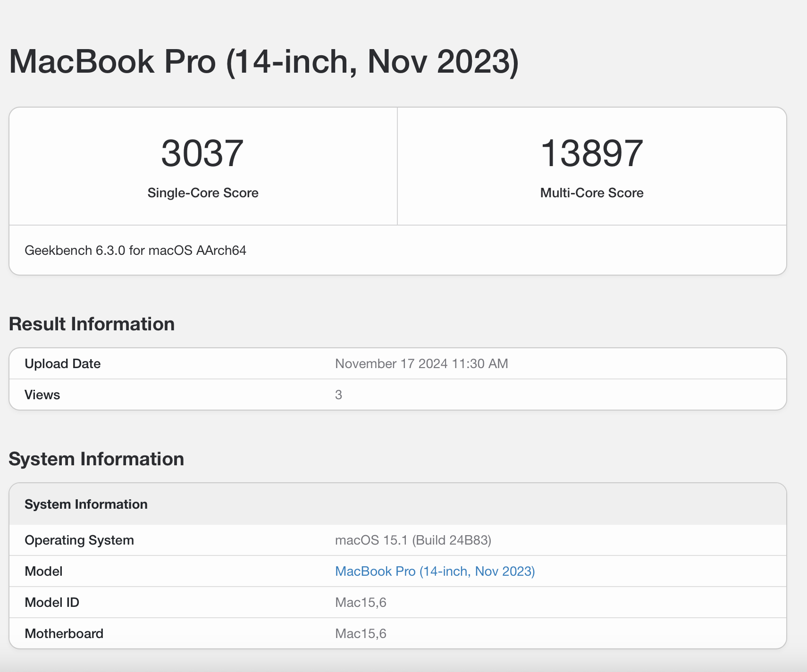807x672 pixels.
Task: Click the single-core score value 3037
Action: click(202, 153)
